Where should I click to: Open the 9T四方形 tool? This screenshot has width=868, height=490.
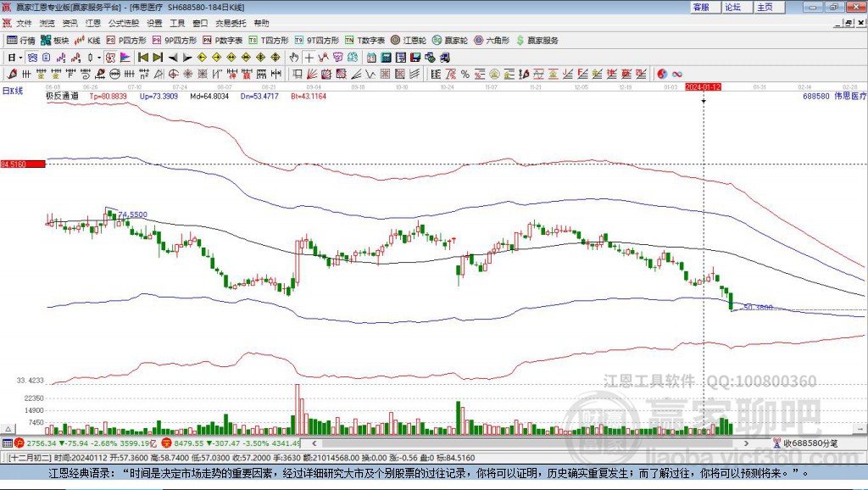click(317, 41)
